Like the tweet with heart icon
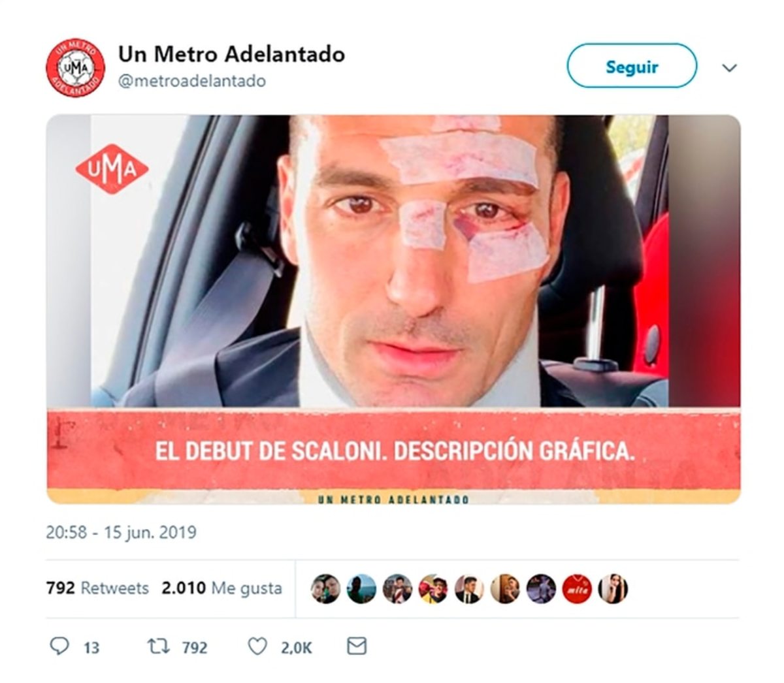784x683 pixels. 257,646
